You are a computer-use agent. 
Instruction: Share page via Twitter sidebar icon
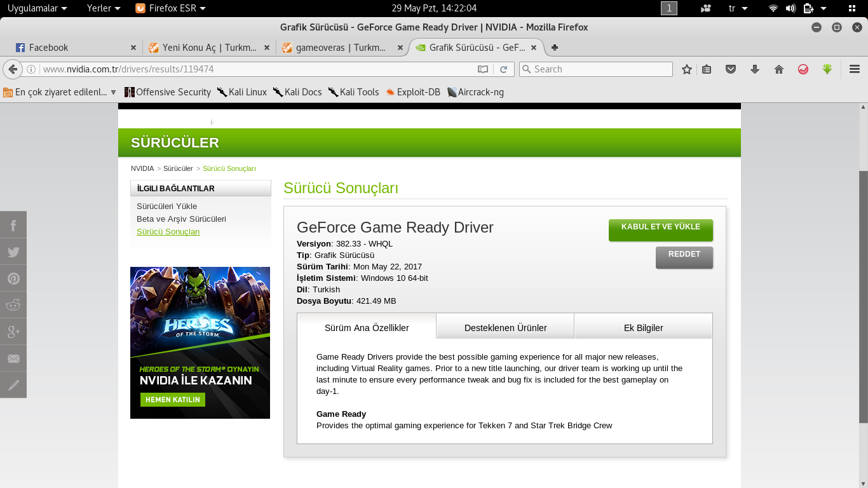13,252
